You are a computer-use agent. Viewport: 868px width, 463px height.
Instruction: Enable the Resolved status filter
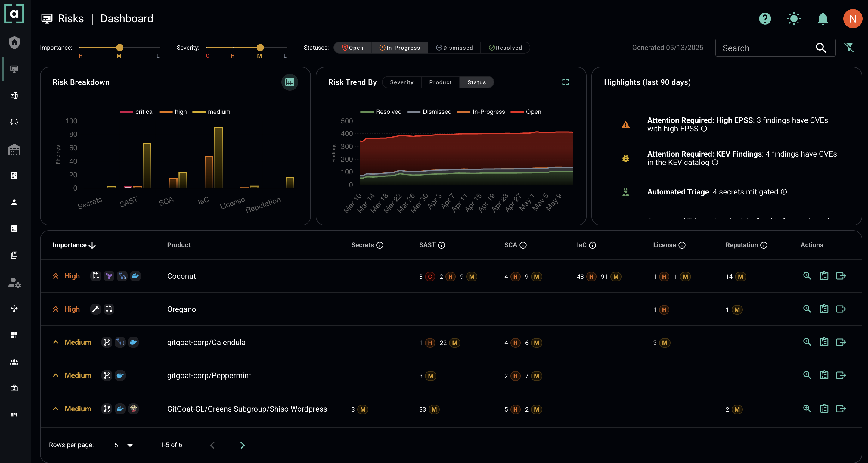[505, 48]
